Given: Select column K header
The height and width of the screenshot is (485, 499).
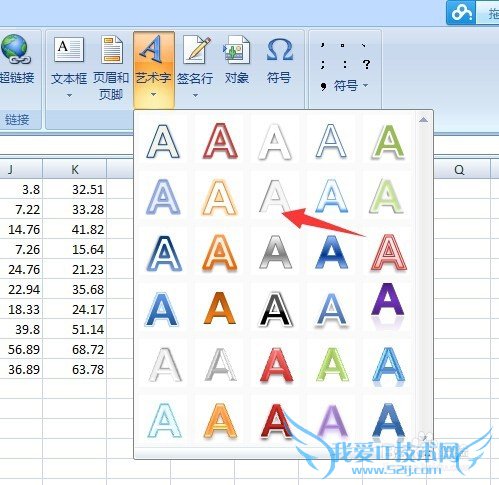Looking at the screenshot, I should point(75,170).
